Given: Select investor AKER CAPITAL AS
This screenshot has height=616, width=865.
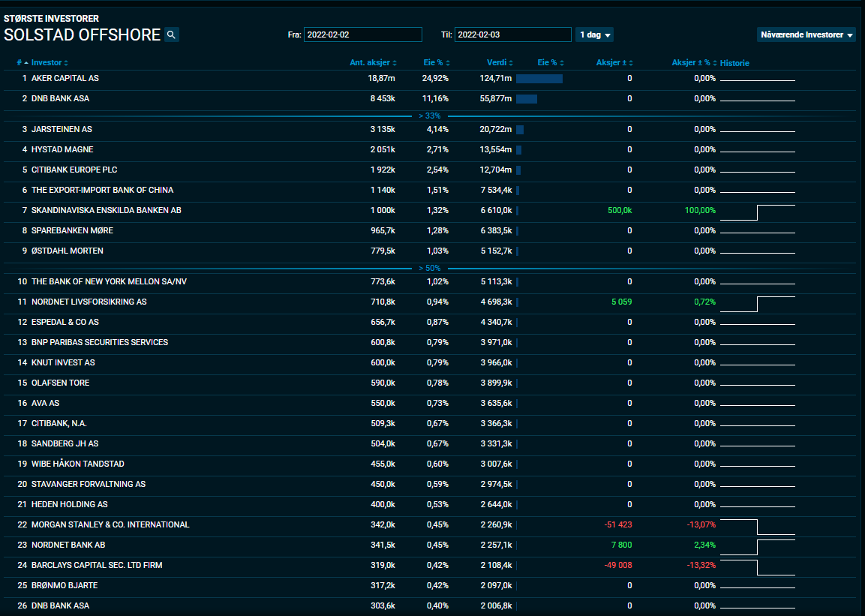Looking at the screenshot, I should click(65, 78).
